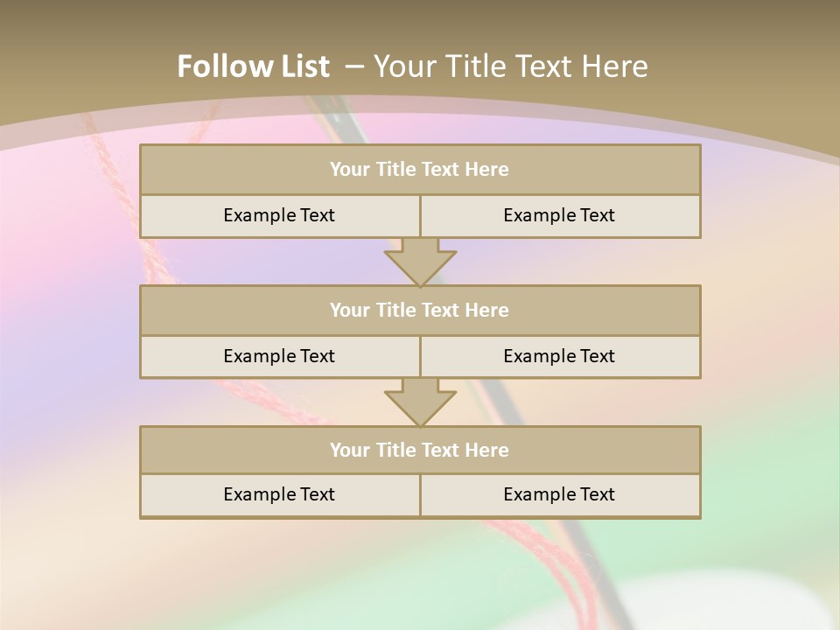Select left Example Text cell in first block
The image size is (840, 630).
[279, 215]
